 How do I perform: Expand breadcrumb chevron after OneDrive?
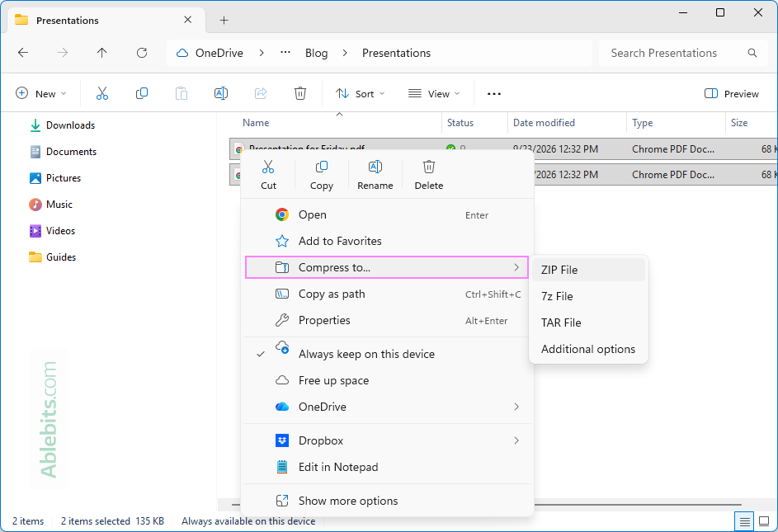coord(262,53)
